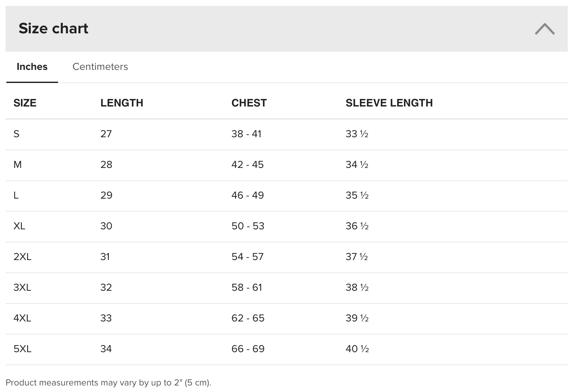Screen dimensions: 572x392
Task: Click the CHEST column header
Action: coord(249,103)
